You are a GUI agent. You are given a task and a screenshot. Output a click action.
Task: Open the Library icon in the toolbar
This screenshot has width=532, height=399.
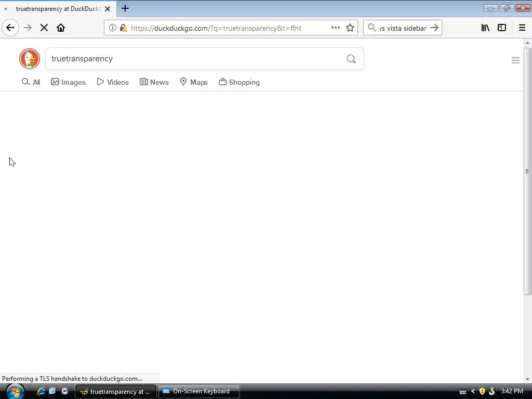tap(485, 28)
